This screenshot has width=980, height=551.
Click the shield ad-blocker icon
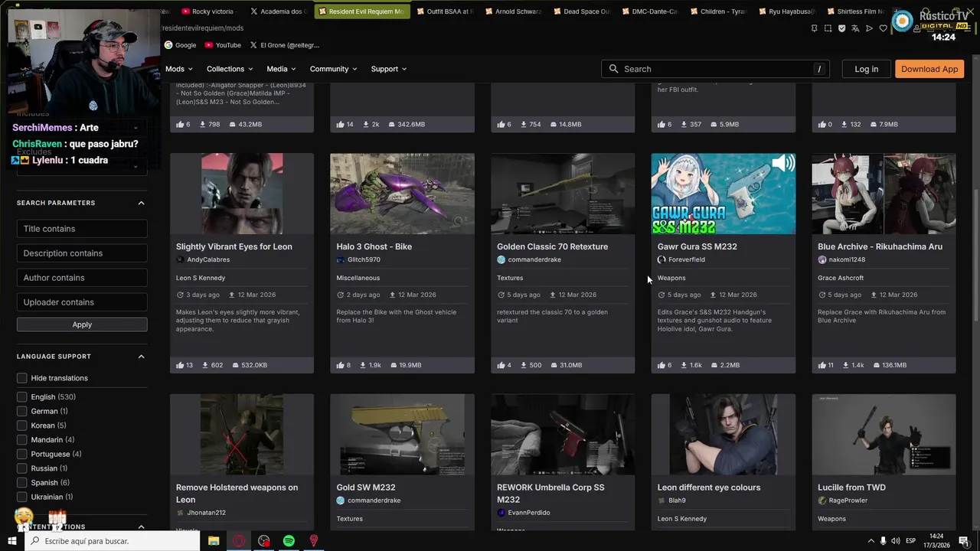coord(841,28)
